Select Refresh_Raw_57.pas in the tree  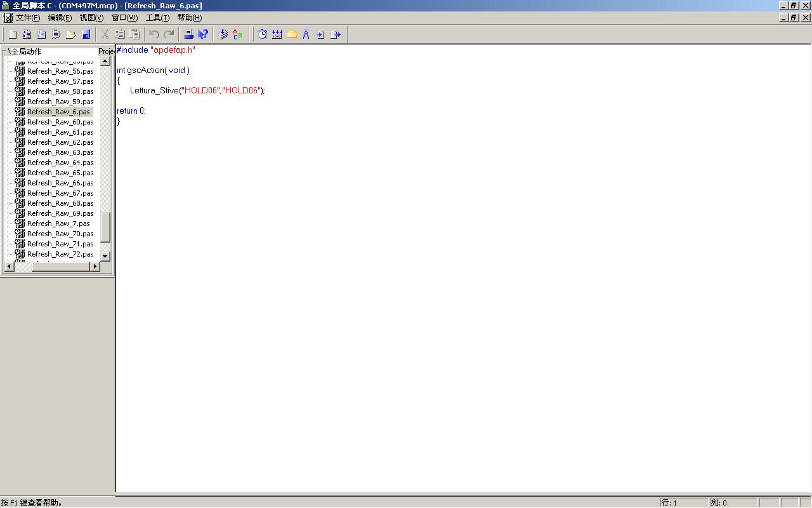click(x=60, y=81)
